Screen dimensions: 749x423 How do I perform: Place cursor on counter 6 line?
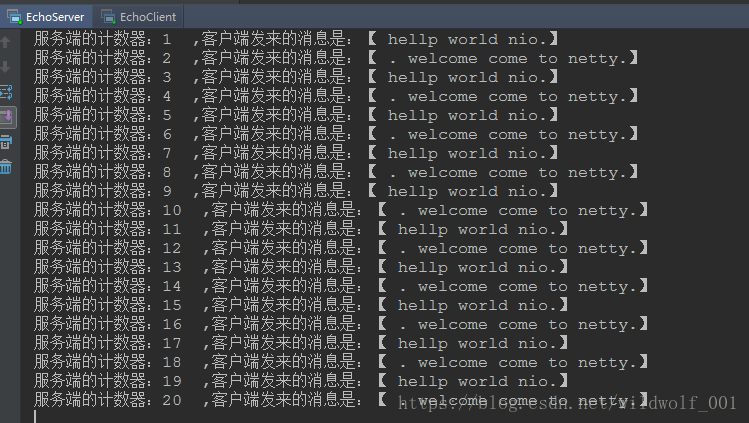coord(336,134)
